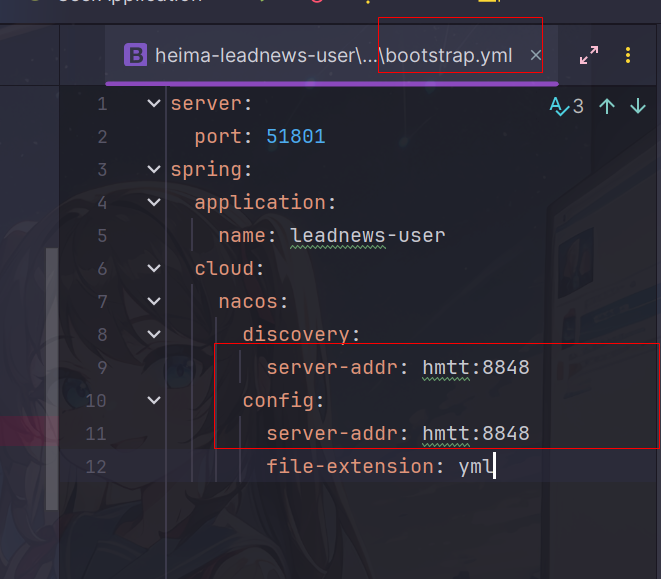Collapse the server block on line 1

pos(154,103)
